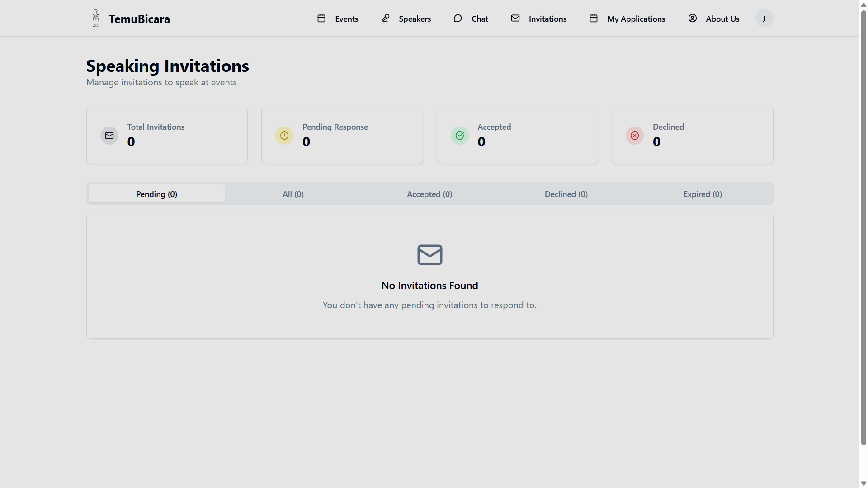
Task: Open the Expired (0) tab
Action: point(703,194)
